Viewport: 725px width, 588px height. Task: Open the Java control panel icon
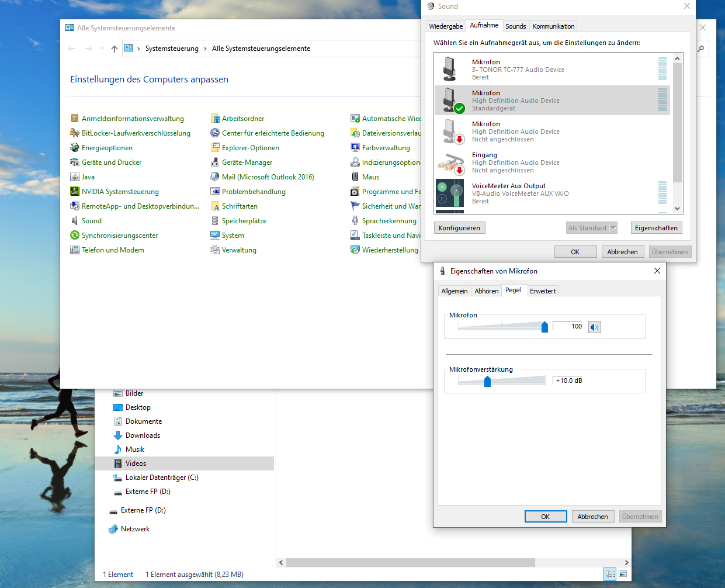[75, 177]
